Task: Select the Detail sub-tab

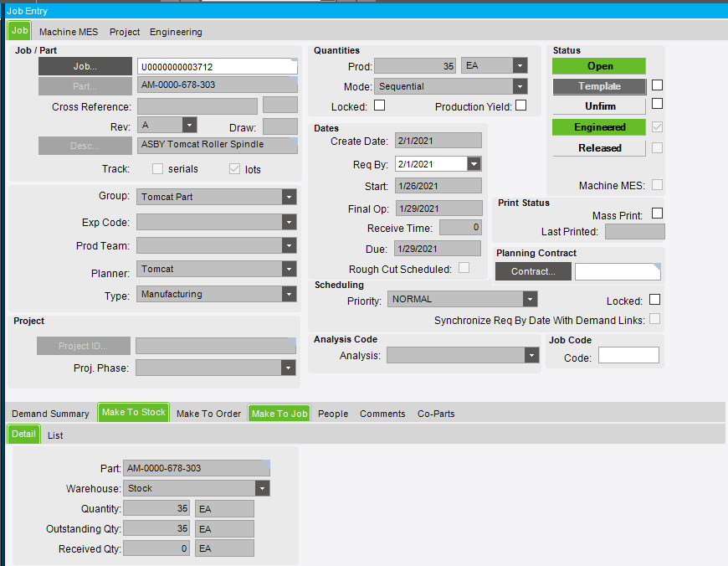Action: click(x=23, y=434)
